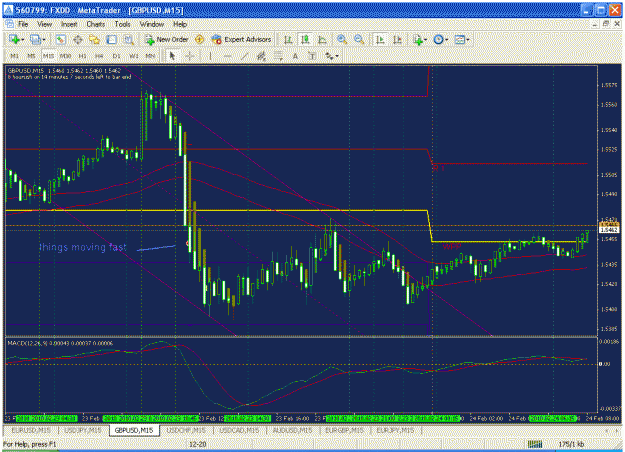Open the Data Window crosshair icon
Screen dimensions: 625x452
pos(78,39)
